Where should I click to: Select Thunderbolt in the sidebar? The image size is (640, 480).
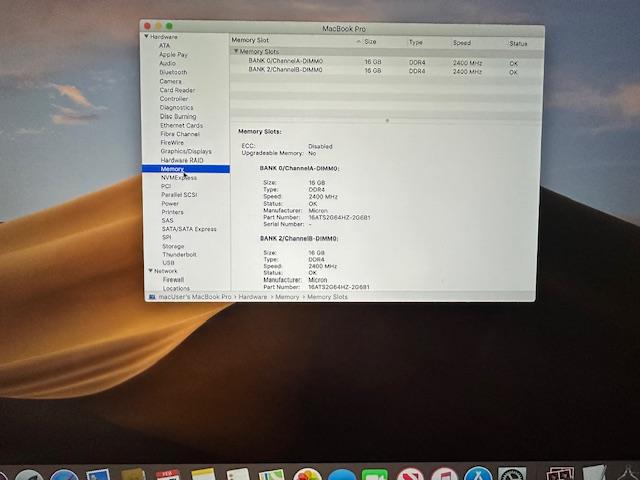(x=180, y=254)
